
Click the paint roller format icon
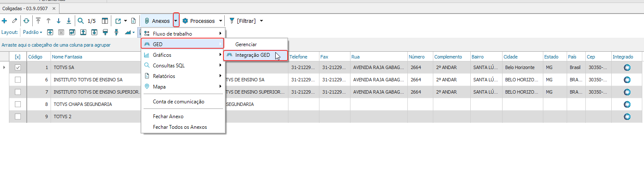coord(105,32)
